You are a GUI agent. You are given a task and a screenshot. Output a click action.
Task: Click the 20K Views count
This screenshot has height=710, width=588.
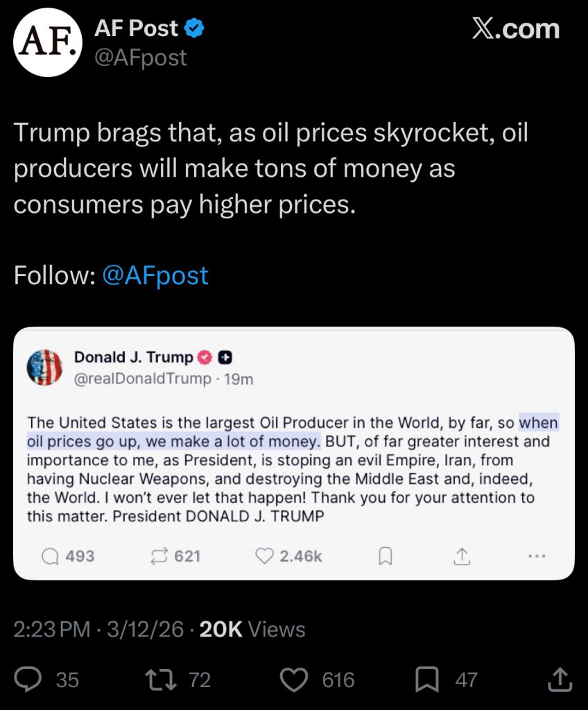[252, 630]
